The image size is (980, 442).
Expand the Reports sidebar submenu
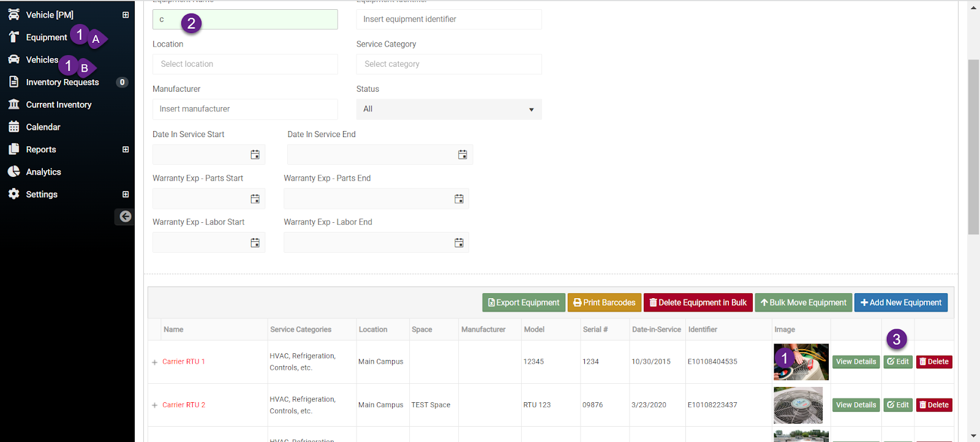click(126, 149)
